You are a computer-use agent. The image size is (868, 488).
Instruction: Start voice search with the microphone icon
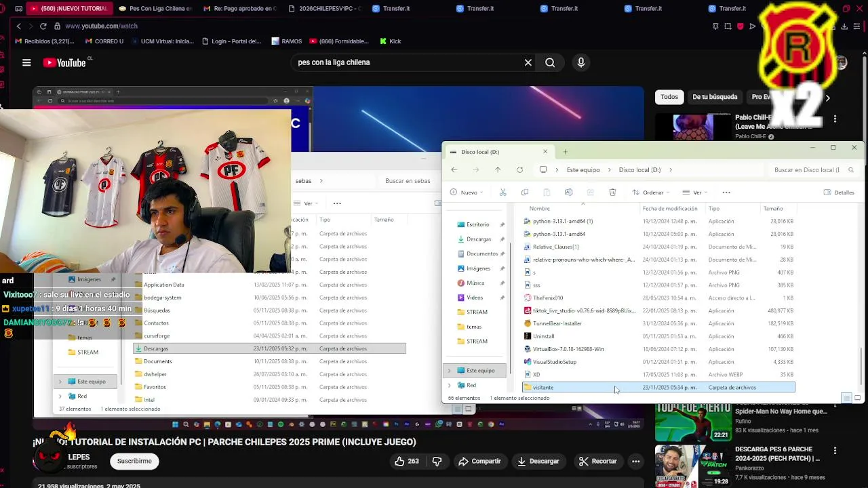(580, 62)
